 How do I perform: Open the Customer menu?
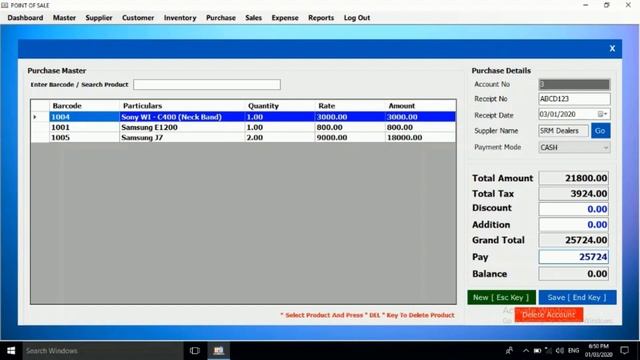[x=138, y=18]
